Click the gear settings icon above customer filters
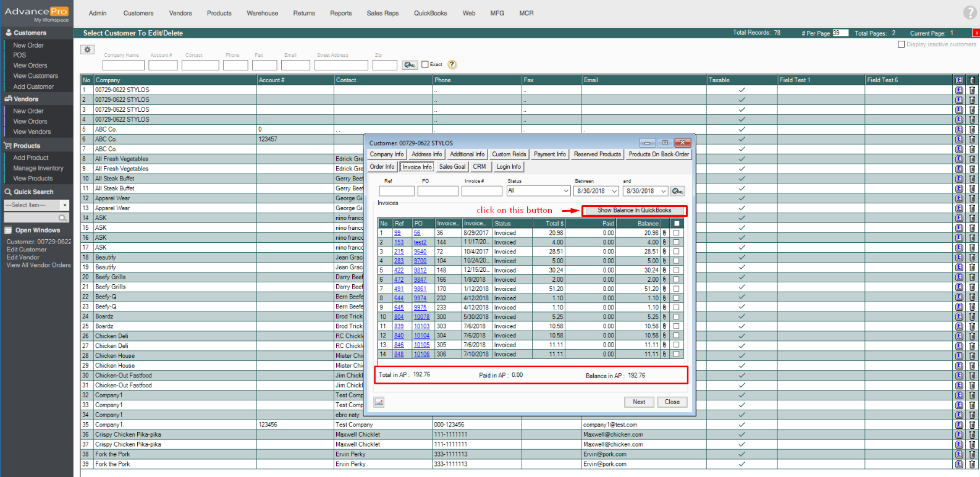Screen dimensions: 980x477 pyautogui.click(x=88, y=49)
